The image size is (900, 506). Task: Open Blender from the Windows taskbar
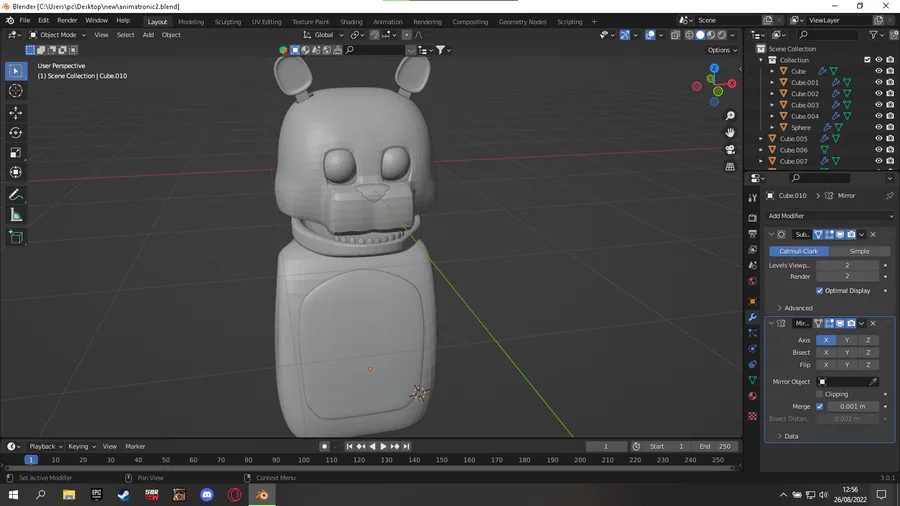[x=262, y=495]
